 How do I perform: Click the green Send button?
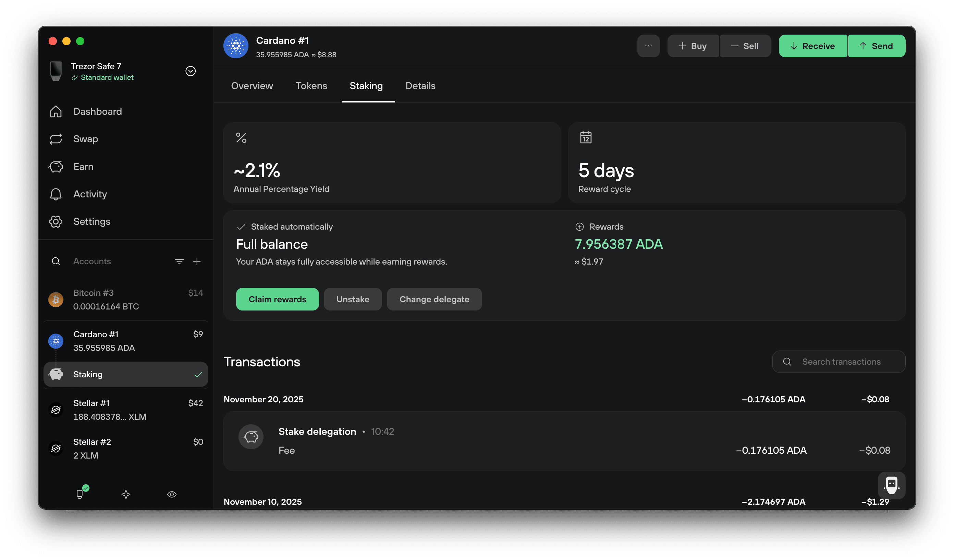[877, 46]
